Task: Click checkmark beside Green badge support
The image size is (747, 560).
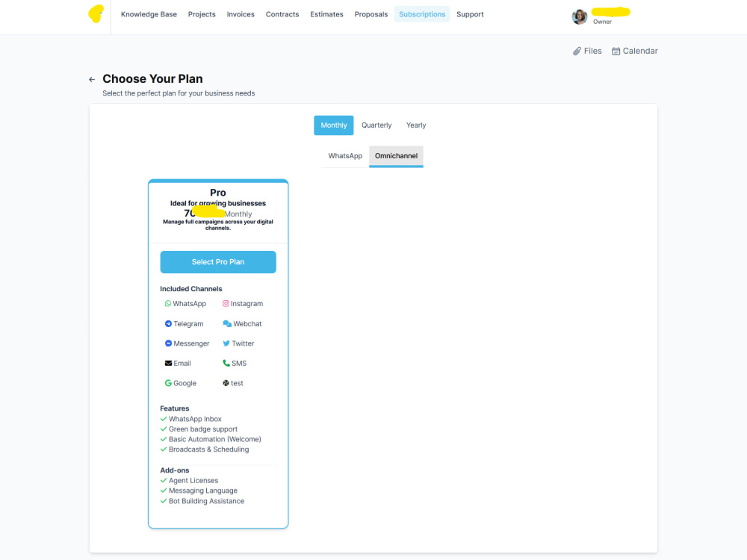Action: [164, 429]
